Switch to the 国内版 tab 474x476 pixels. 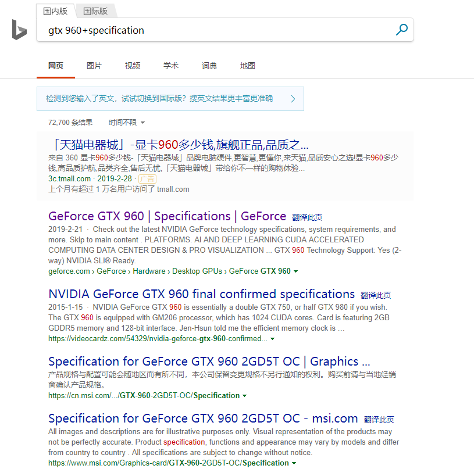(55, 11)
